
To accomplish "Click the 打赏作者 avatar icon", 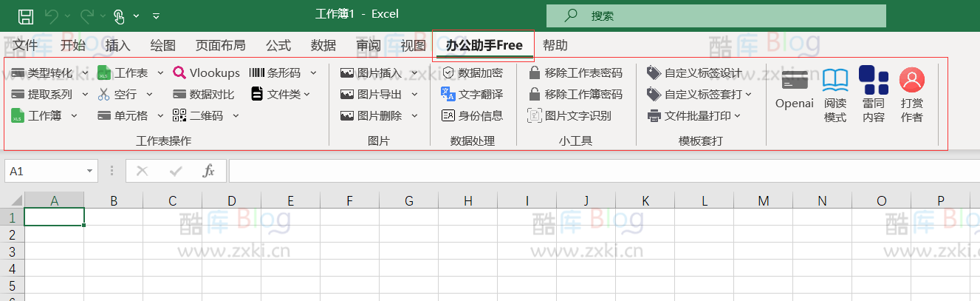I will [912, 80].
